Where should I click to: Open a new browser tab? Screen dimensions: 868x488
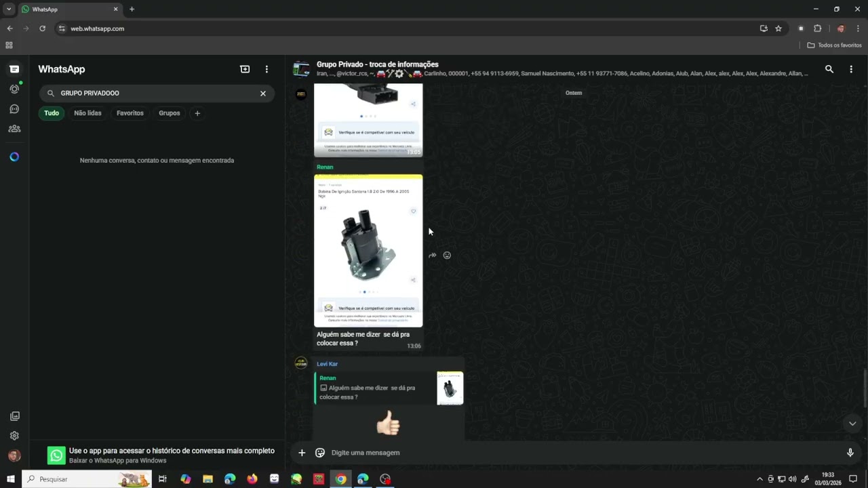click(132, 9)
